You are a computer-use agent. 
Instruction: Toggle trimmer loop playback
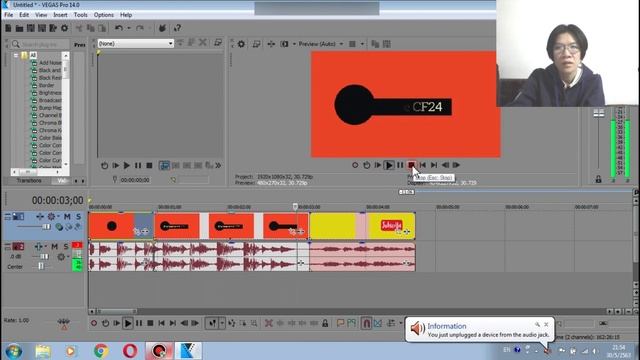coord(104,165)
